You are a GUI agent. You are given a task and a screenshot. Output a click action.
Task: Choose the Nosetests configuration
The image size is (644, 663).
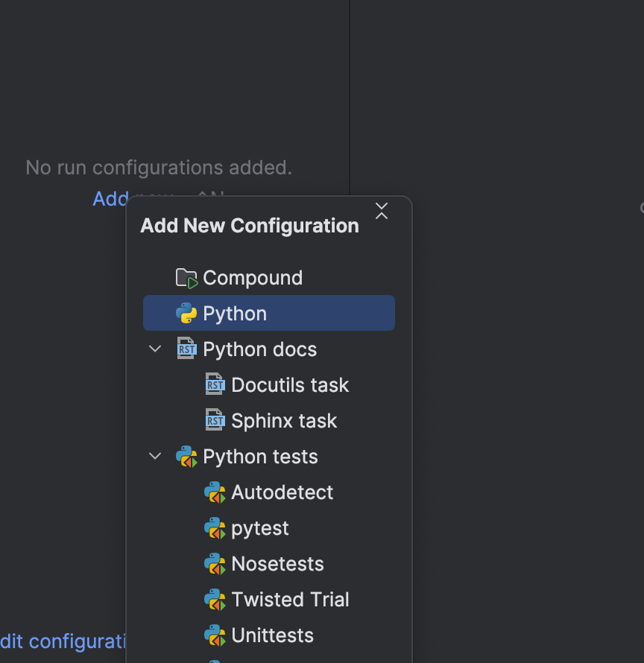pyautogui.click(x=269, y=564)
